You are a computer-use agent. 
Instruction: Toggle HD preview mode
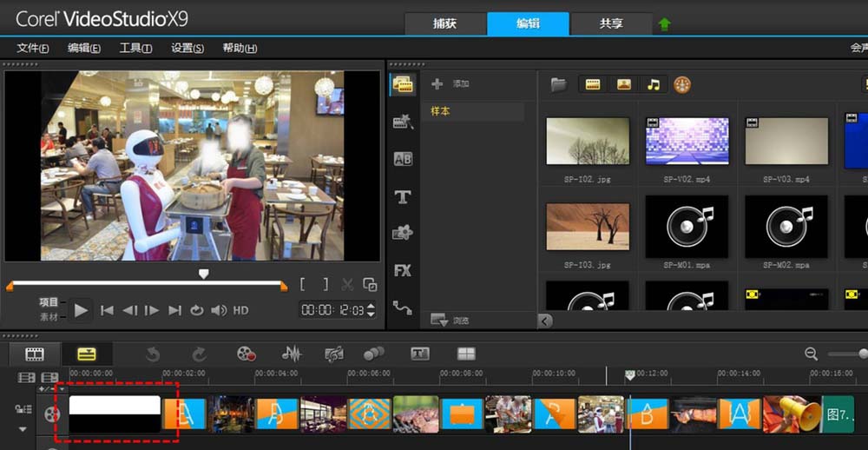[240, 310]
